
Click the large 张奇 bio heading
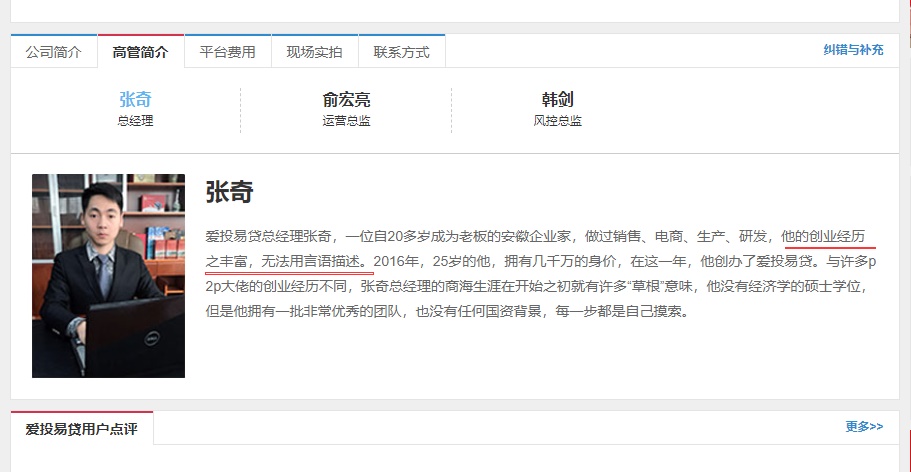[229, 193]
